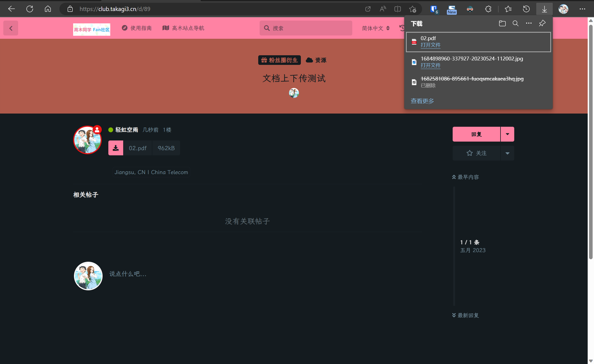Click 打开文件 link under 02.pdf
The width and height of the screenshot is (594, 364).
(430, 45)
